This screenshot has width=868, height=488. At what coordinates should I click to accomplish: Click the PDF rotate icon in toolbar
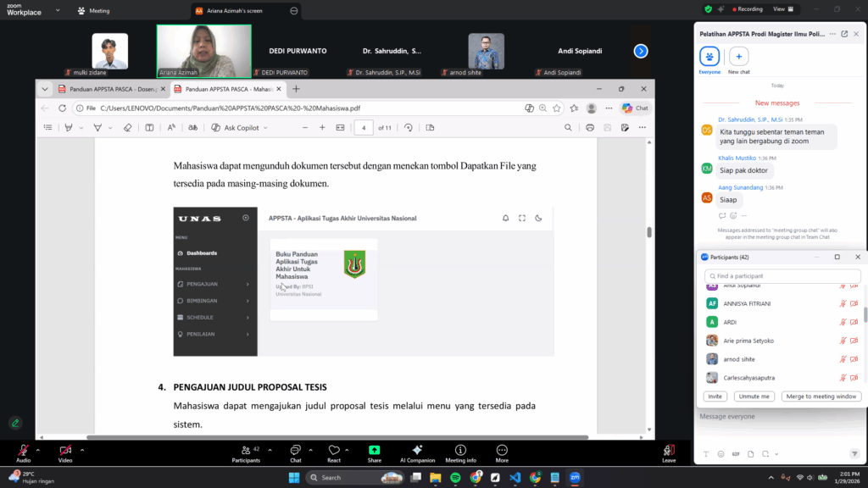[x=409, y=128]
